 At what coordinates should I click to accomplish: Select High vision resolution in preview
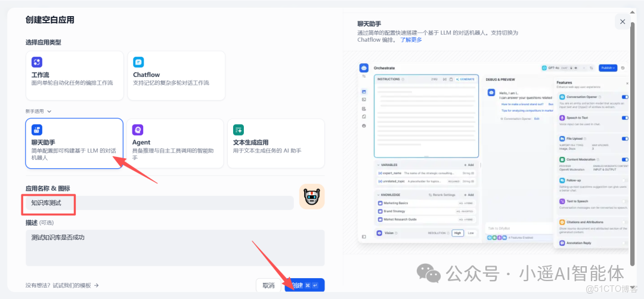457,233
